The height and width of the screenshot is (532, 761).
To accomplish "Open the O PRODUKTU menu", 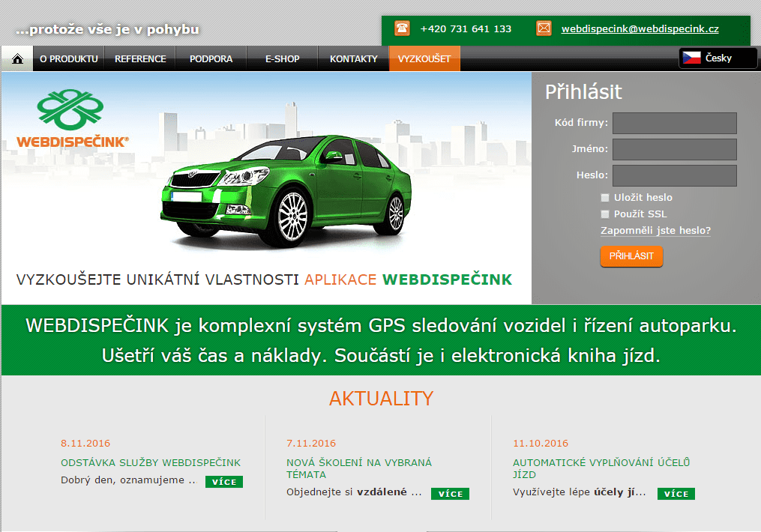I will (69, 58).
